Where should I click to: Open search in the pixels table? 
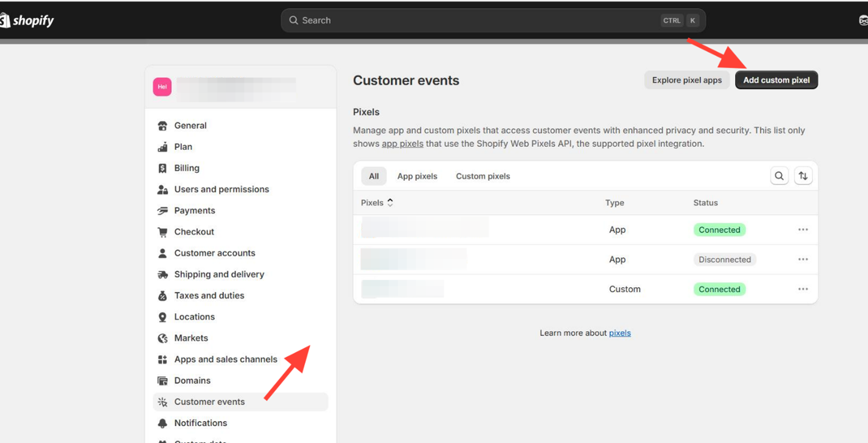click(x=779, y=176)
